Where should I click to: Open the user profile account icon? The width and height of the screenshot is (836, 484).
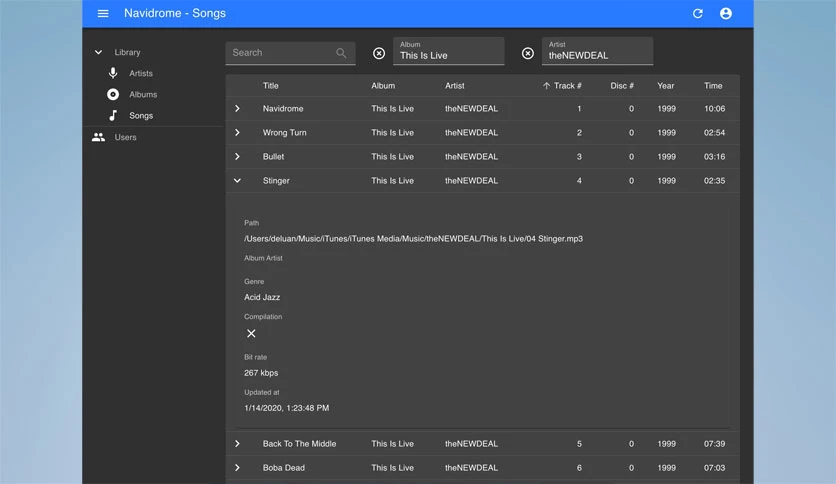726,13
